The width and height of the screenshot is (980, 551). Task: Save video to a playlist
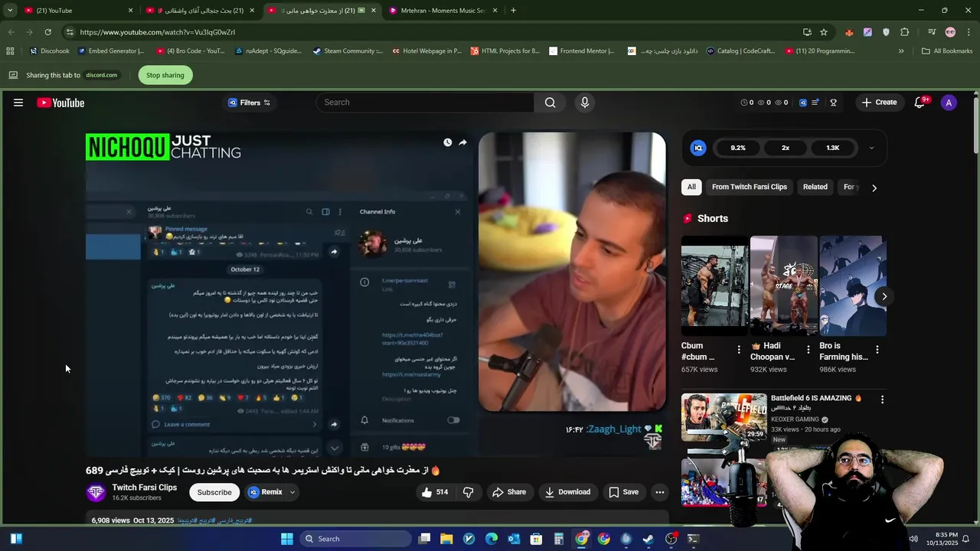tap(623, 492)
